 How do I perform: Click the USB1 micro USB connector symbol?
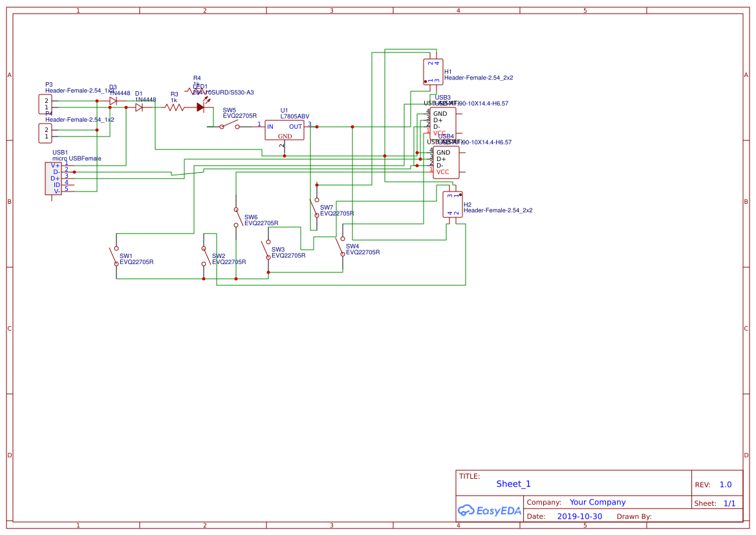53,179
